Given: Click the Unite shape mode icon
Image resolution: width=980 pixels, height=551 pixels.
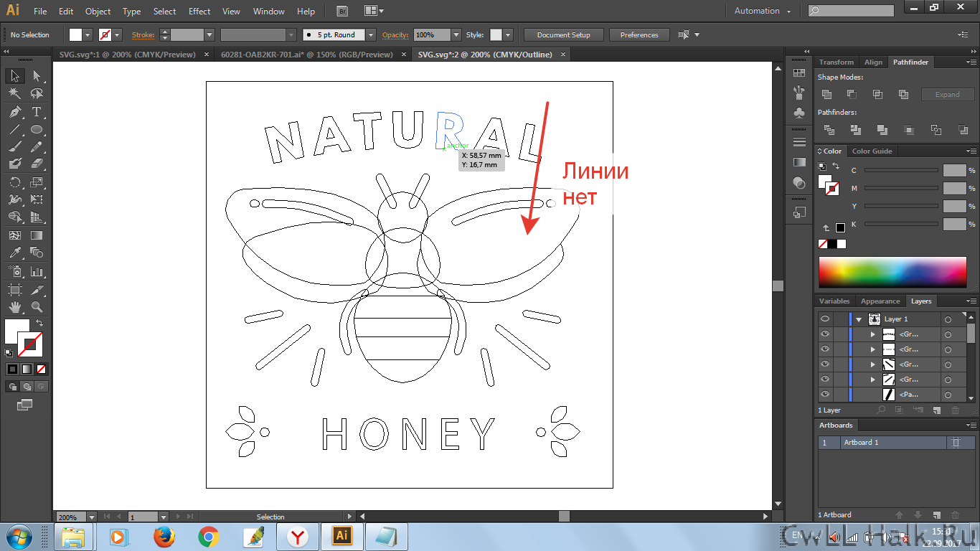Looking at the screenshot, I should [826, 94].
